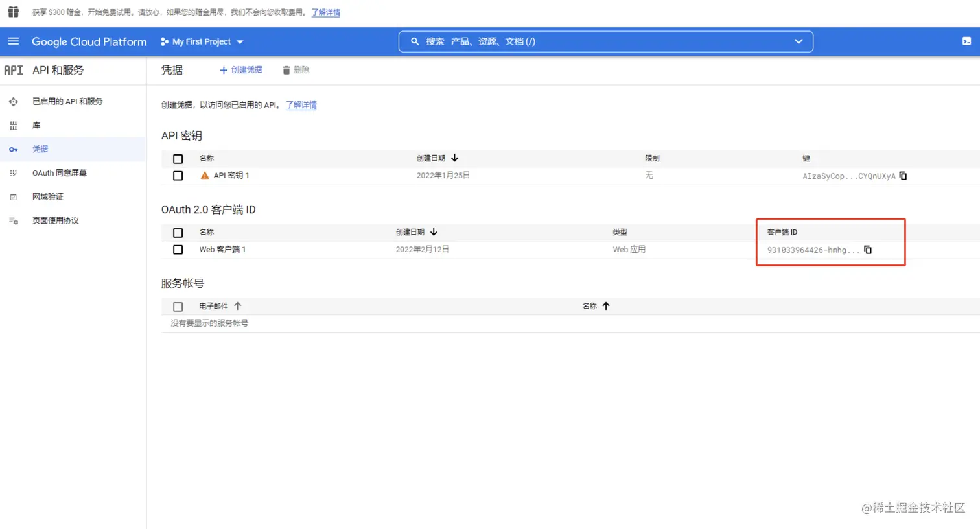Sort service accounts by 电子邮件 arrow

tap(237, 306)
